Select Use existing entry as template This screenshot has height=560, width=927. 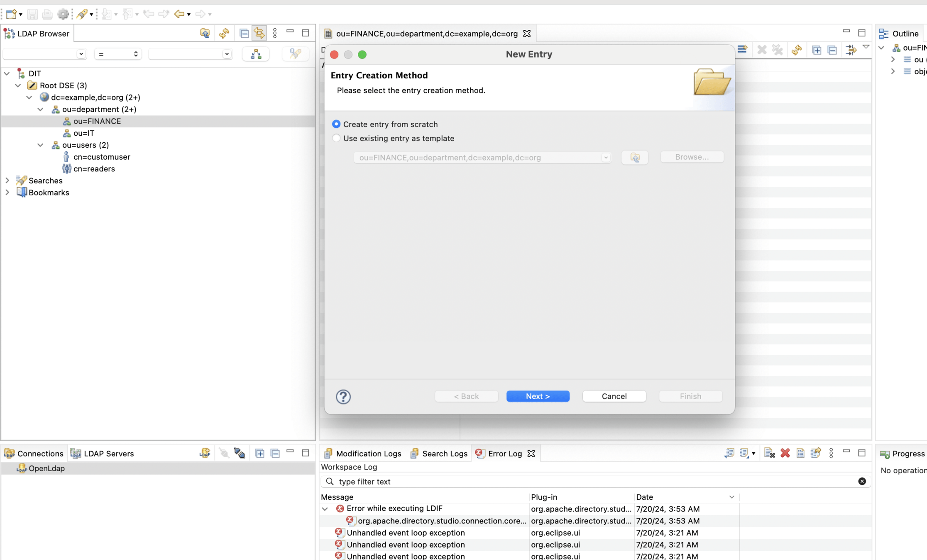336,138
